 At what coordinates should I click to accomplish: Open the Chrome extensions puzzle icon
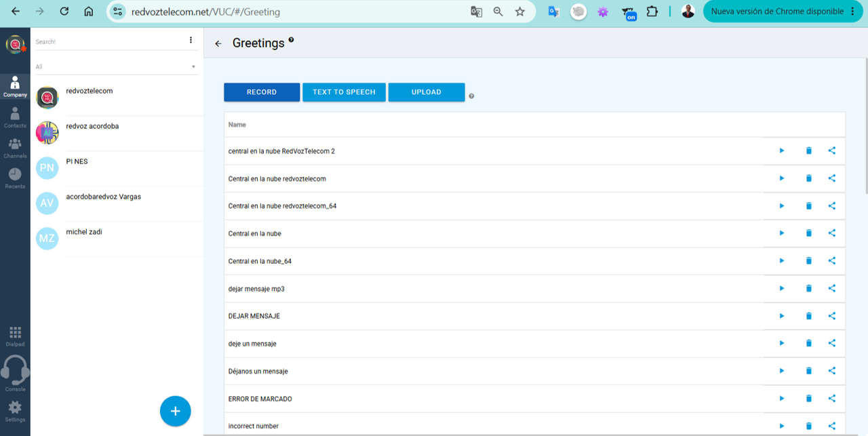[x=652, y=12]
